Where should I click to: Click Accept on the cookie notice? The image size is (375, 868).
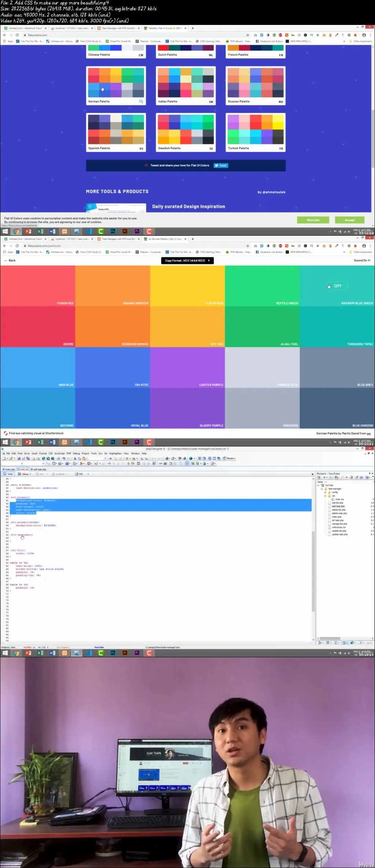pos(349,220)
